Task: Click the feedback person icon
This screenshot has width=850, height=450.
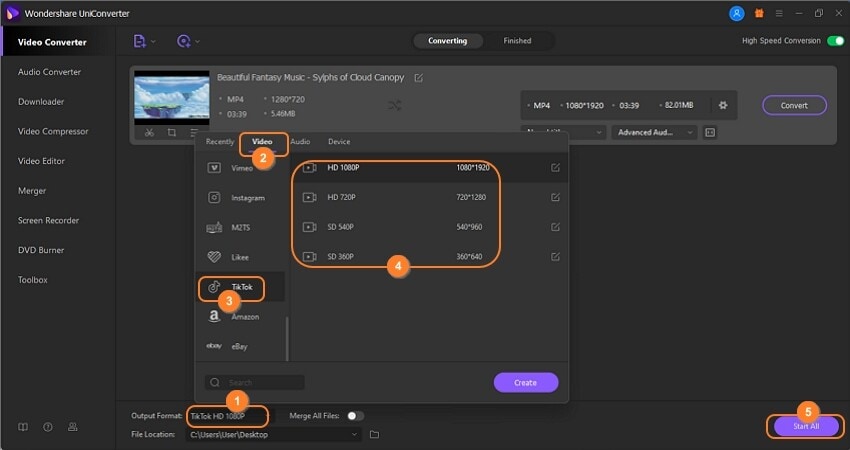Action: [x=73, y=427]
